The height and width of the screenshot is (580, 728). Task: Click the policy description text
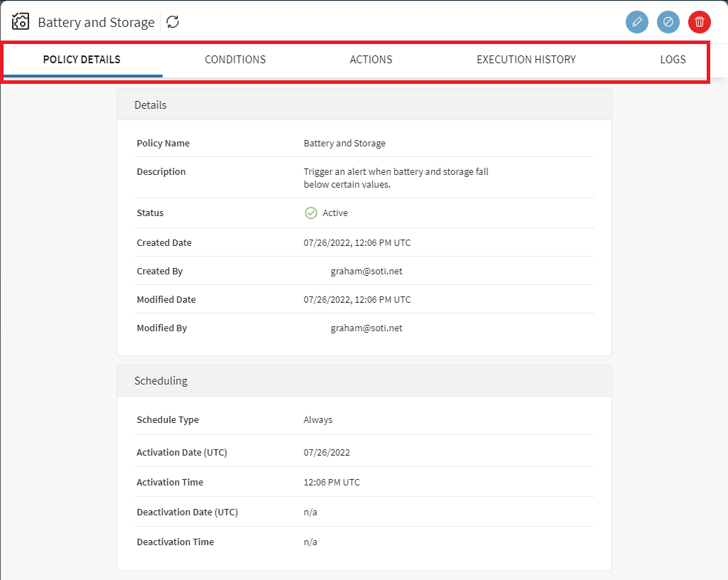pyautogui.click(x=396, y=178)
